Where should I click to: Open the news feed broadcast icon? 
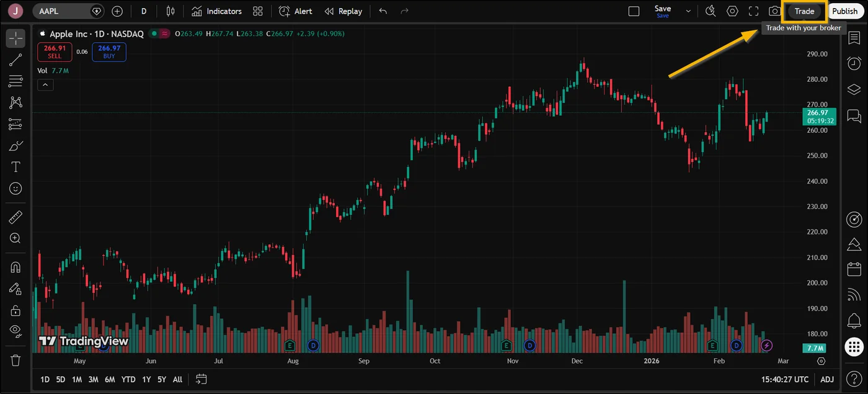tap(854, 295)
